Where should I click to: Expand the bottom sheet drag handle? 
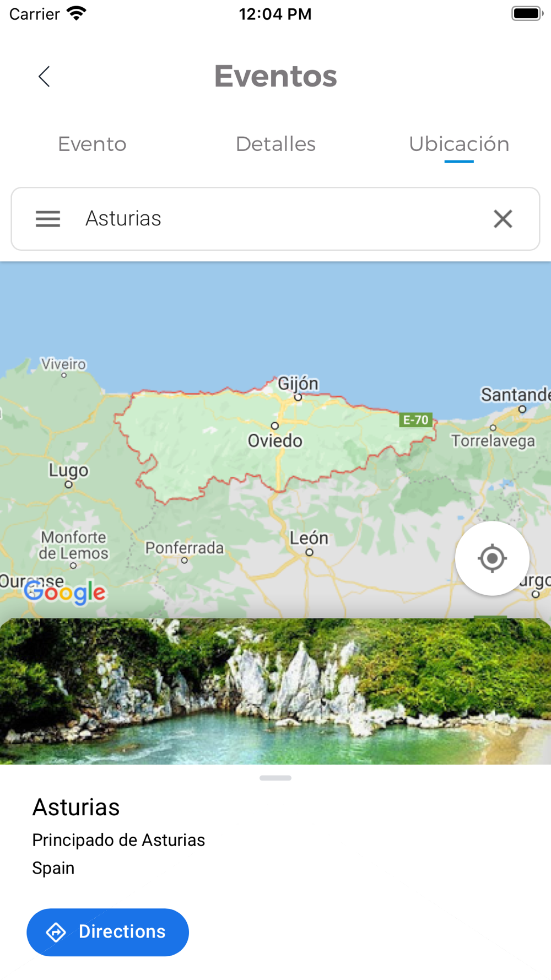click(275, 778)
